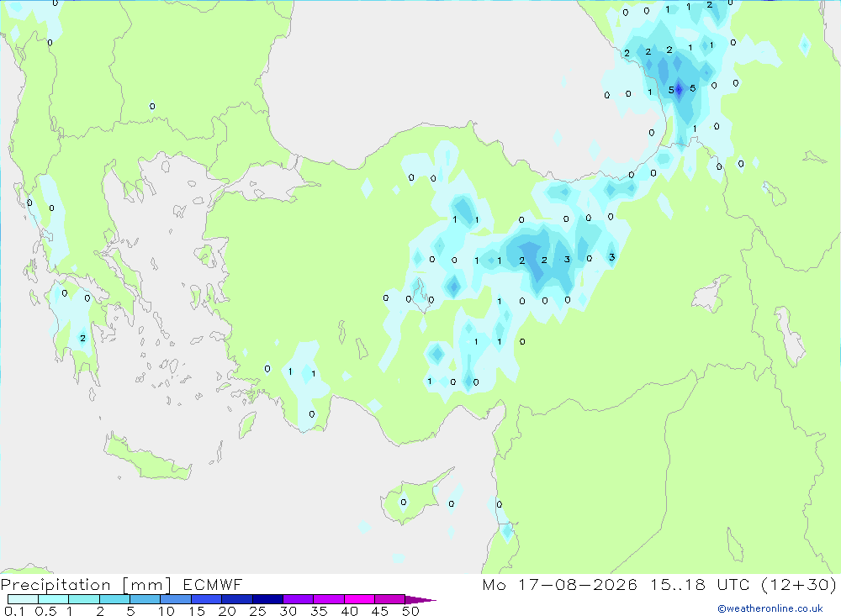Click the "50" legend scale label
The image size is (841, 616).
pyautogui.click(x=410, y=611)
